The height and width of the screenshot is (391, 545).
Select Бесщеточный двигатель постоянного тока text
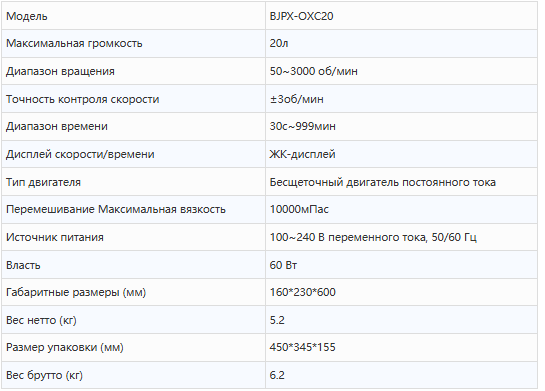[x=382, y=182]
